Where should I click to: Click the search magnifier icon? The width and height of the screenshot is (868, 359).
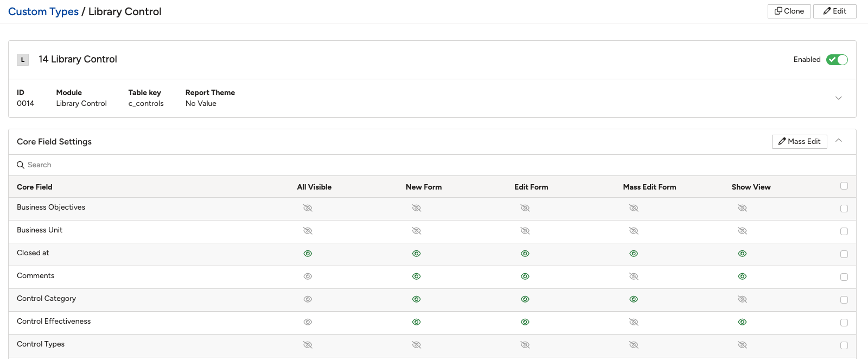click(21, 165)
